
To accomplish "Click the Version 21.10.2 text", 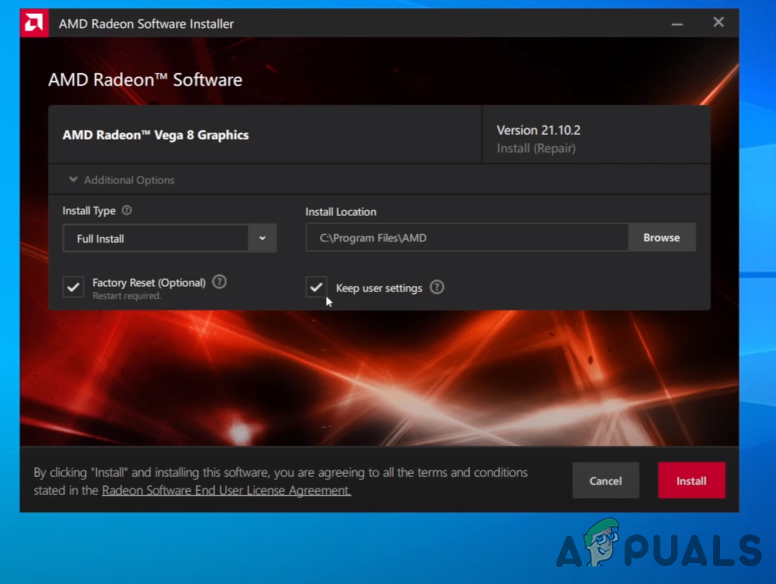I will pyautogui.click(x=538, y=130).
